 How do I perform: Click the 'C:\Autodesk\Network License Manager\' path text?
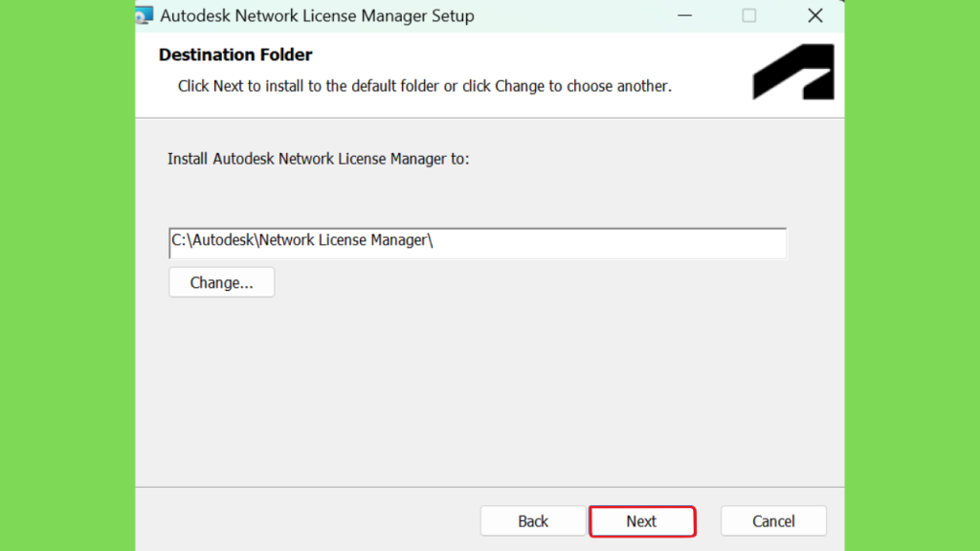pyautogui.click(x=301, y=240)
